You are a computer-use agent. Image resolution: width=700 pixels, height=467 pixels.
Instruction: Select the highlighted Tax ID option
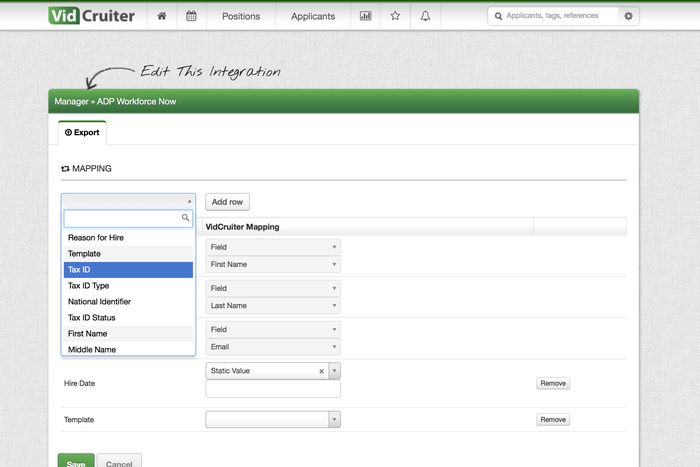[x=128, y=270]
